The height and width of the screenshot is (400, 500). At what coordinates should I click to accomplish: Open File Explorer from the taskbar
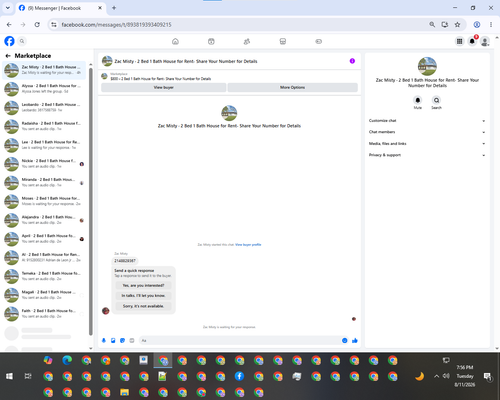[124, 392]
